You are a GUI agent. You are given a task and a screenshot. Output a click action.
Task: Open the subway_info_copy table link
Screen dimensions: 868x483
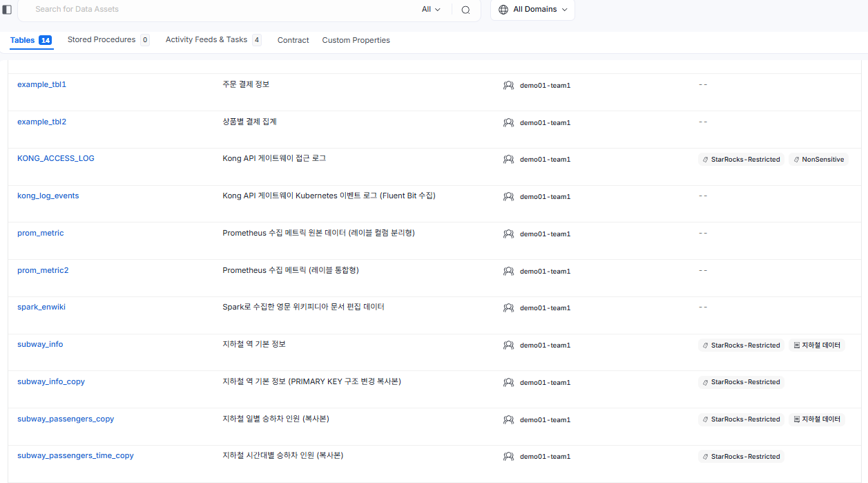tap(51, 381)
